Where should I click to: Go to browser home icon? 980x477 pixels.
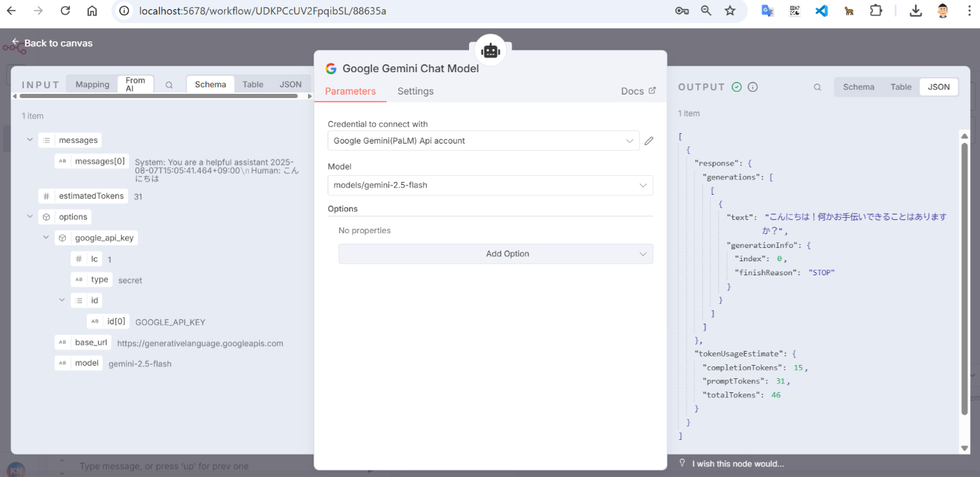coord(92,11)
